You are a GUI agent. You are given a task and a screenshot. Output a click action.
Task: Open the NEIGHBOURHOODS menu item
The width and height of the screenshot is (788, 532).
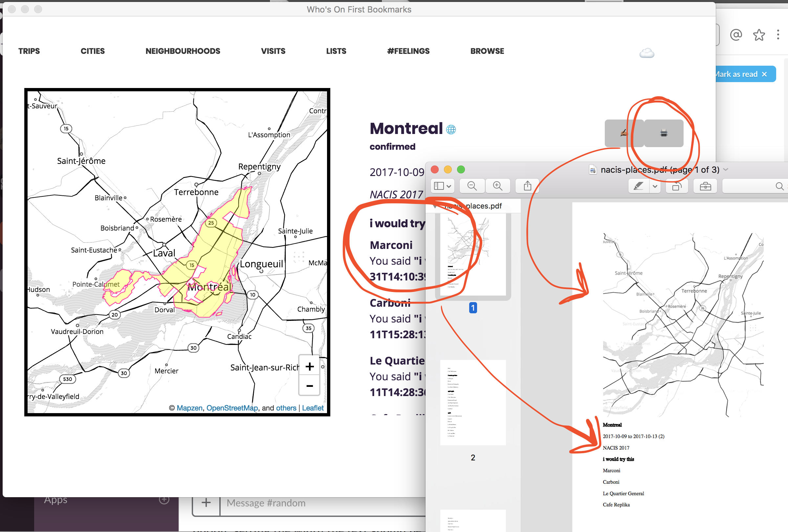(x=183, y=51)
